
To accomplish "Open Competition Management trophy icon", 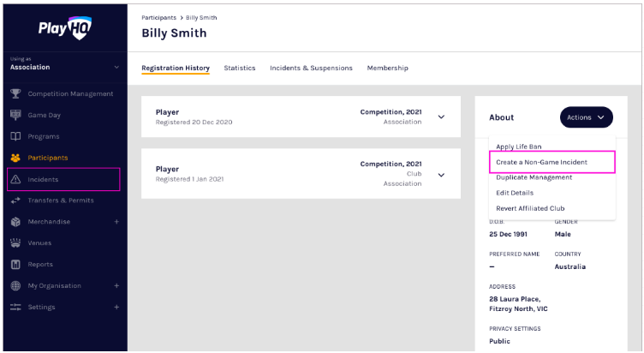I will [x=15, y=93].
